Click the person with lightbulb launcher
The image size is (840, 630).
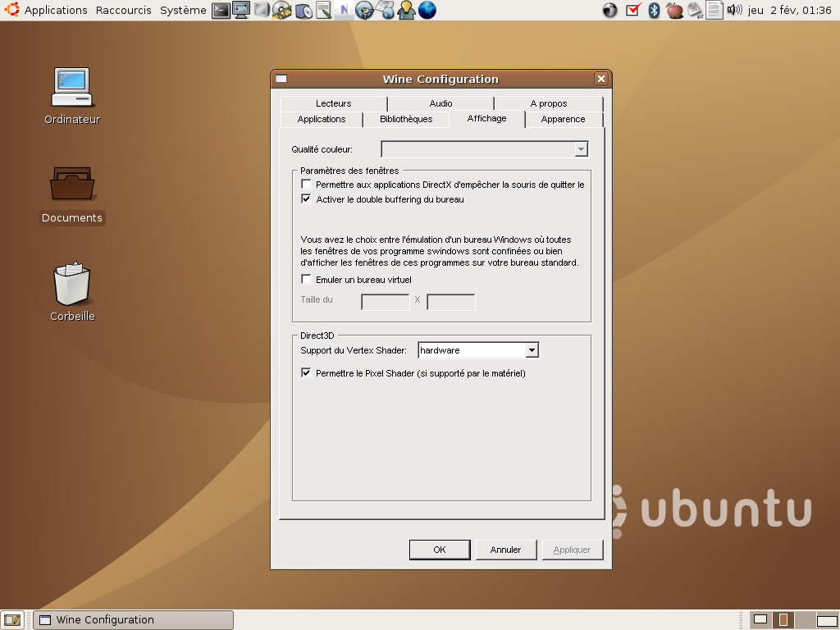406,10
